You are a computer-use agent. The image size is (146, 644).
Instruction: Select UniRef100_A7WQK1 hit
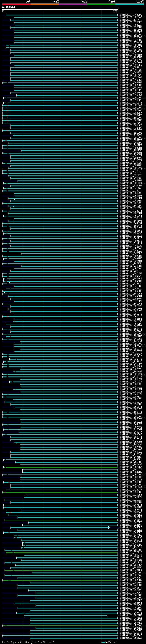(131, 530)
